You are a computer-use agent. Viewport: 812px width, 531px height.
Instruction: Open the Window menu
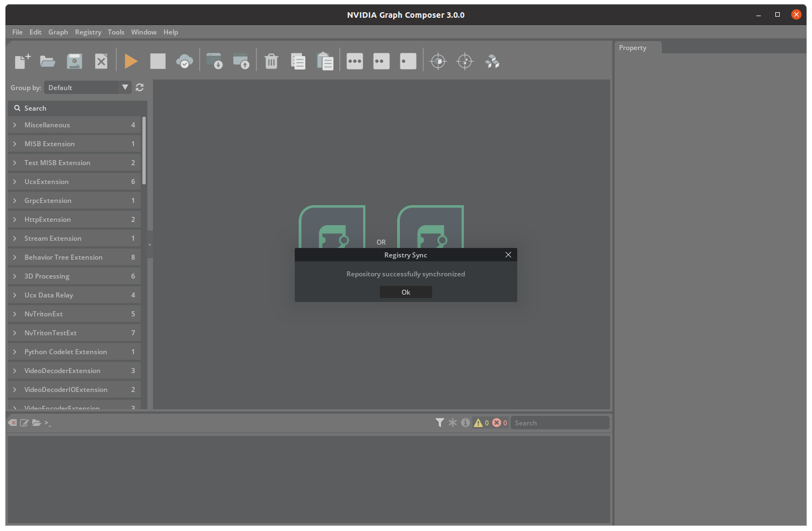pyautogui.click(x=143, y=32)
